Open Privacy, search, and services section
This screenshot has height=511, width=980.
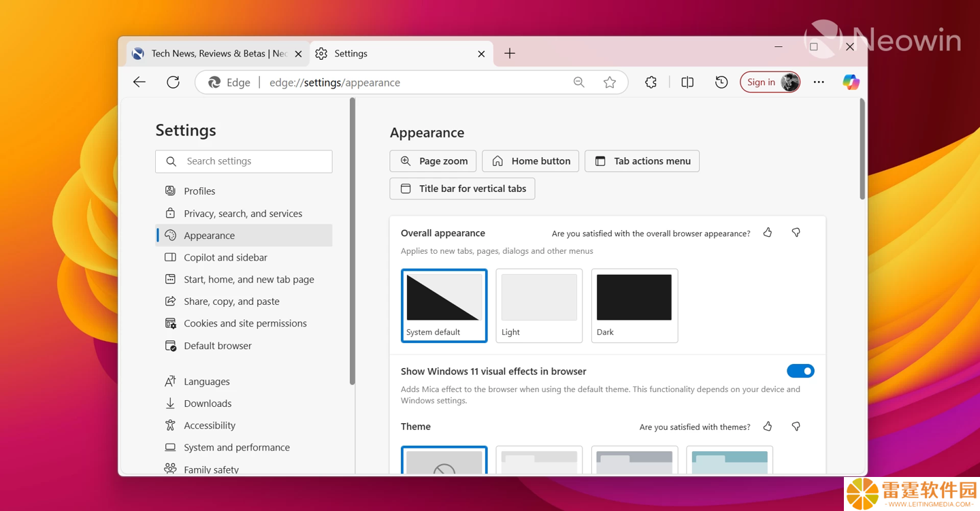(x=244, y=213)
